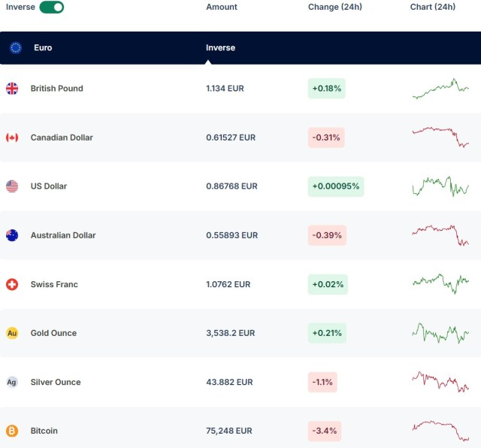This screenshot has height=448, width=481.
Task: Click the British Pound flag icon
Action: (x=12, y=89)
